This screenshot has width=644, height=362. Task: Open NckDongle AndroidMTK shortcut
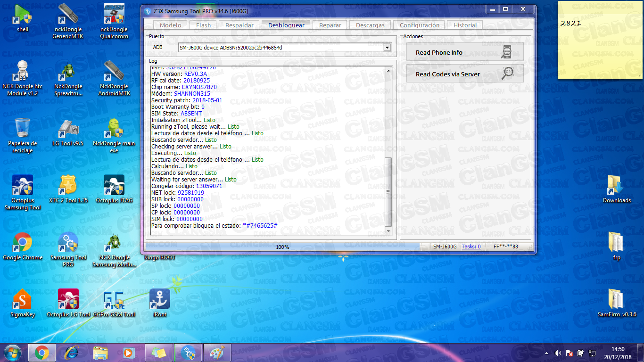(x=114, y=78)
